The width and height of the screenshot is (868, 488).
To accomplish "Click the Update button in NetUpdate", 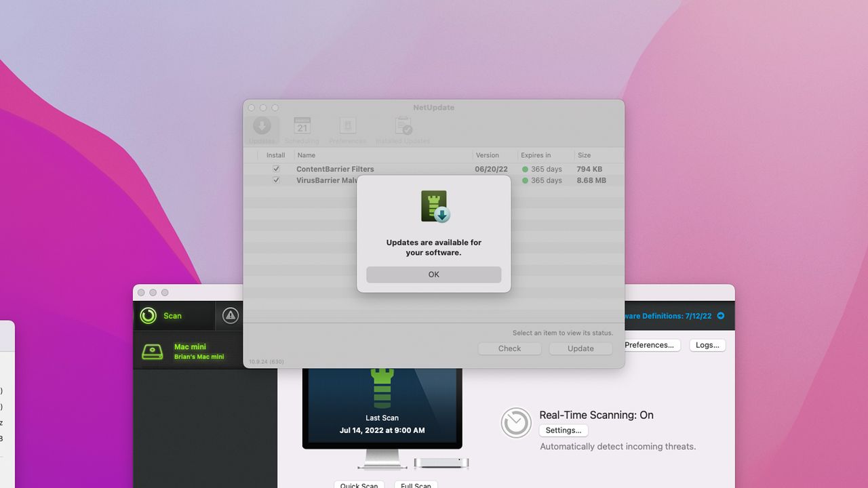I will (580, 348).
